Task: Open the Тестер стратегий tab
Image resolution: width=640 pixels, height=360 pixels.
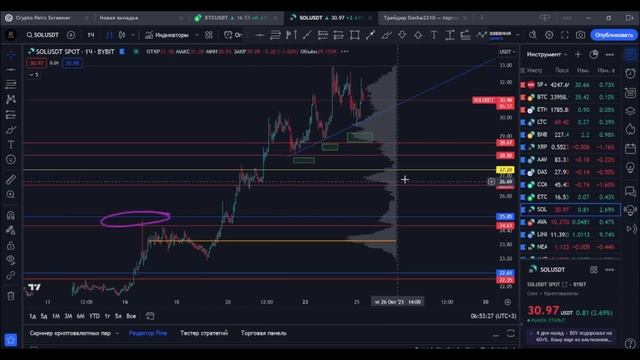Action: click(x=204, y=333)
